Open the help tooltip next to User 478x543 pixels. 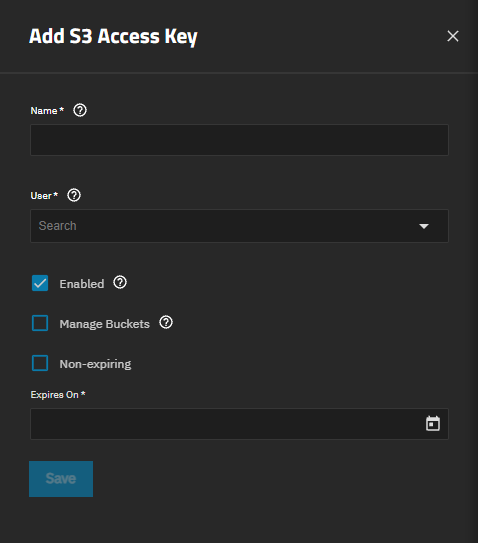[74, 195]
